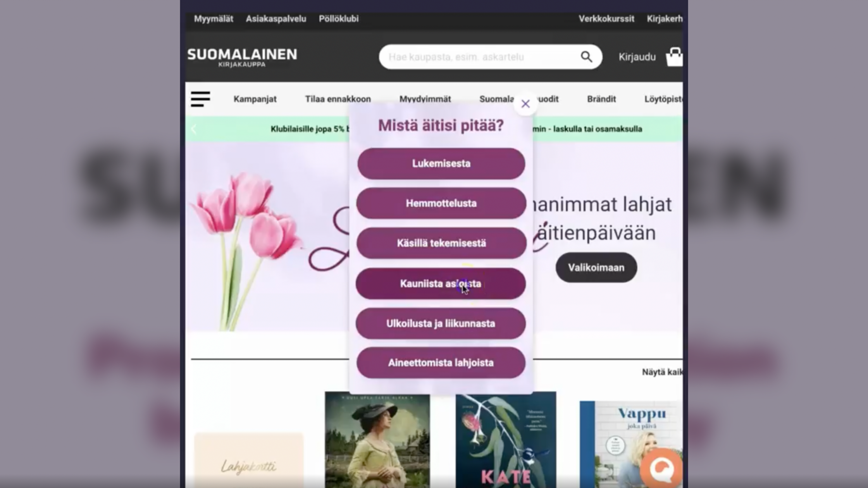Click the banner's previous arrow
This screenshot has height=488, width=868.
[x=194, y=129]
